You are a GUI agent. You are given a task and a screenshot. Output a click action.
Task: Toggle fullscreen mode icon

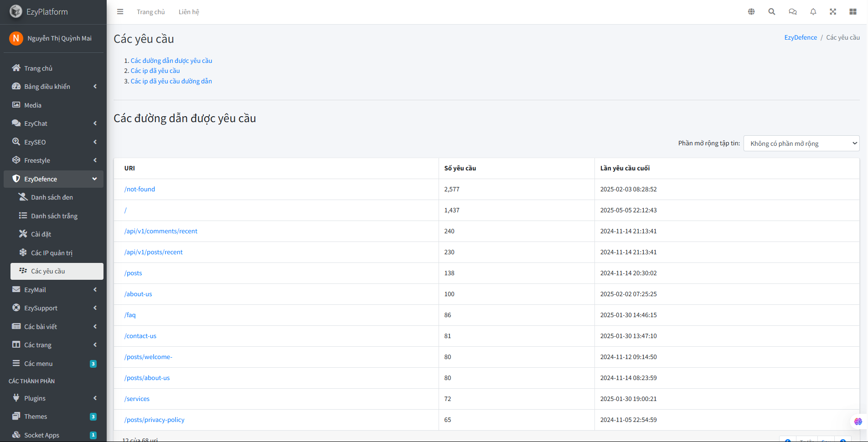[x=833, y=12]
